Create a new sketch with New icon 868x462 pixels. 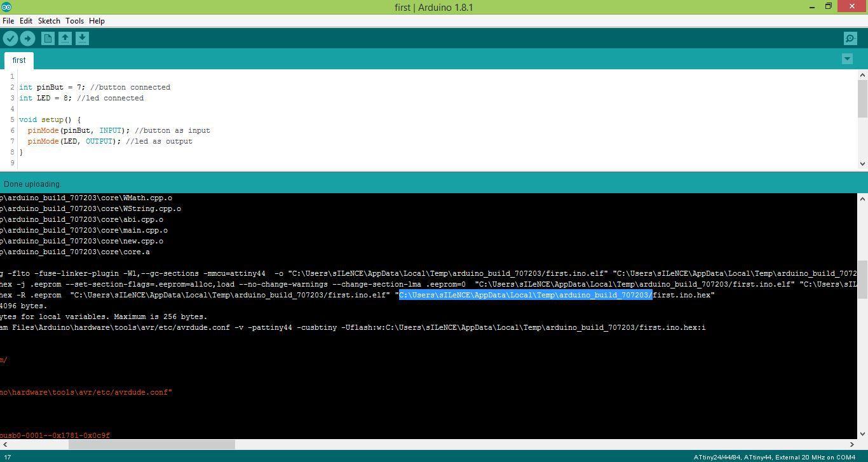click(x=48, y=39)
